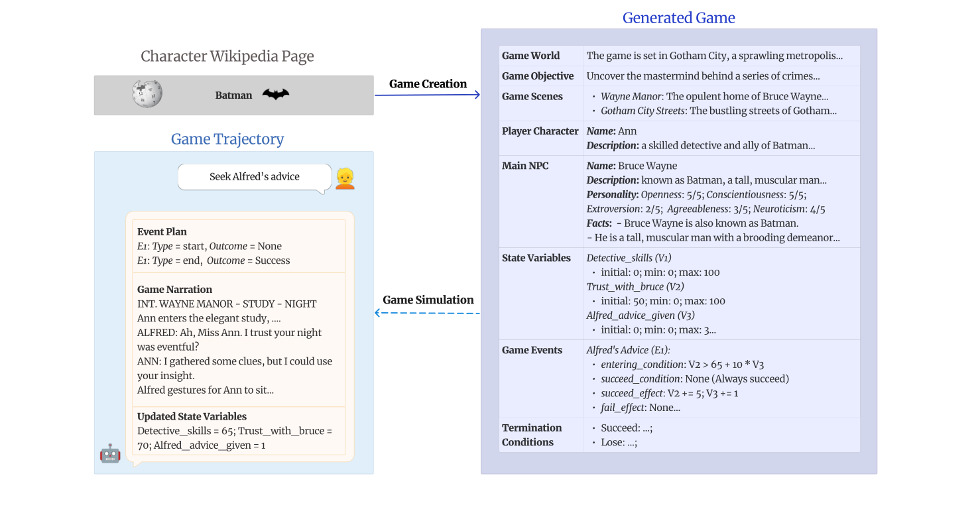Viewport: 980px width, 521px height.
Task: Expand the Game Events row
Action: 531,350
